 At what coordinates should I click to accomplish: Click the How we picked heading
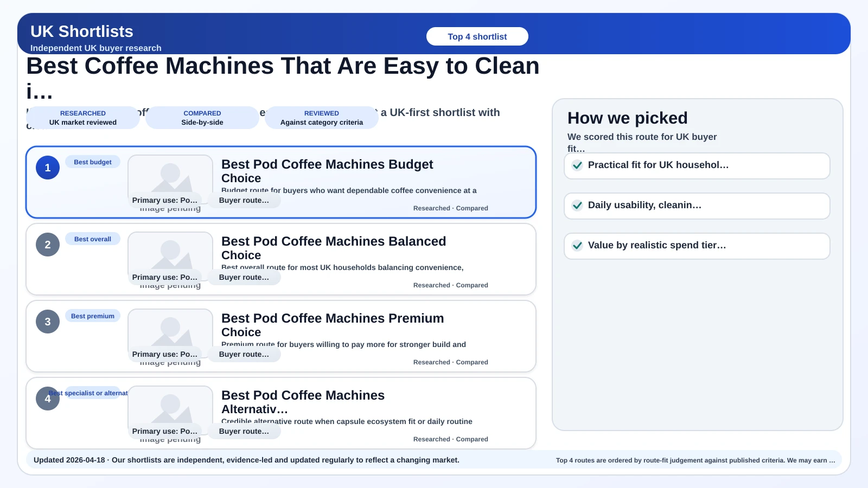628,118
